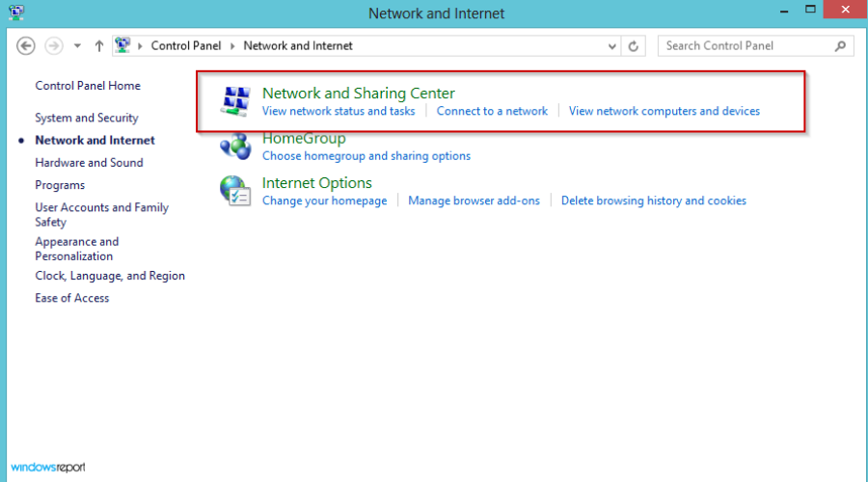The image size is (868, 482).
Task: Select Network and Internet in the sidebar
Action: click(95, 140)
